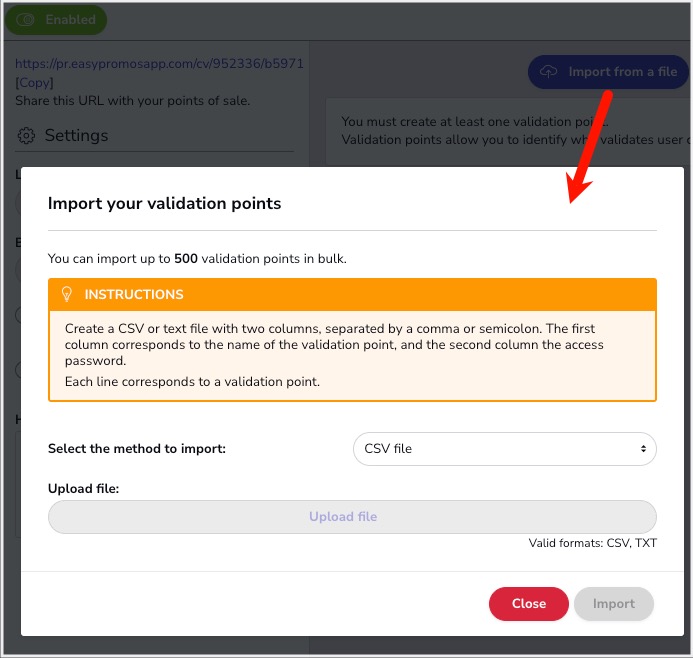693x658 pixels.
Task: Click the 'Select the method to import' label
Action: tap(137, 449)
